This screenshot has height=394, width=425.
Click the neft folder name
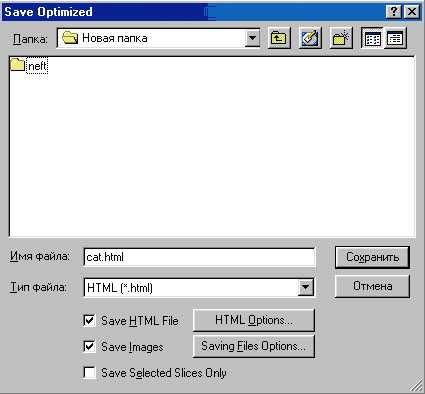37,66
